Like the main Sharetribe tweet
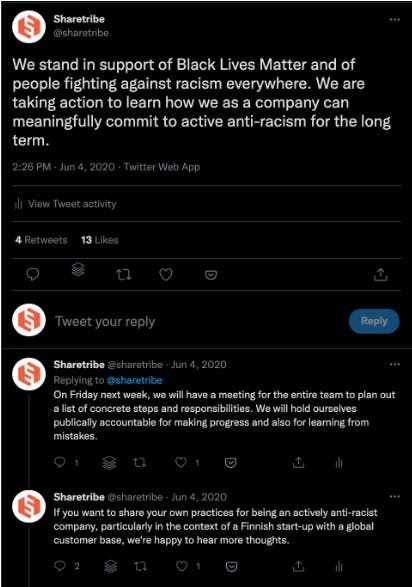412x587 pixels. click(166, 275)
